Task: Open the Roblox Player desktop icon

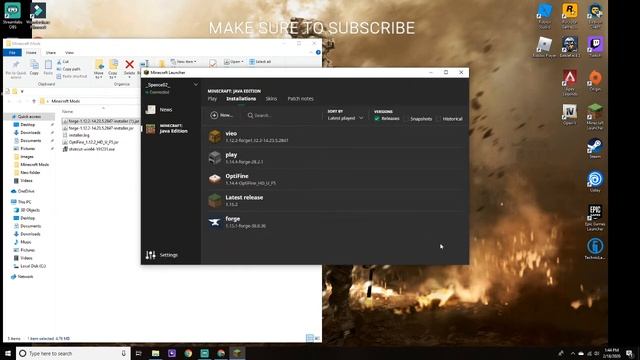Action: 544,47
